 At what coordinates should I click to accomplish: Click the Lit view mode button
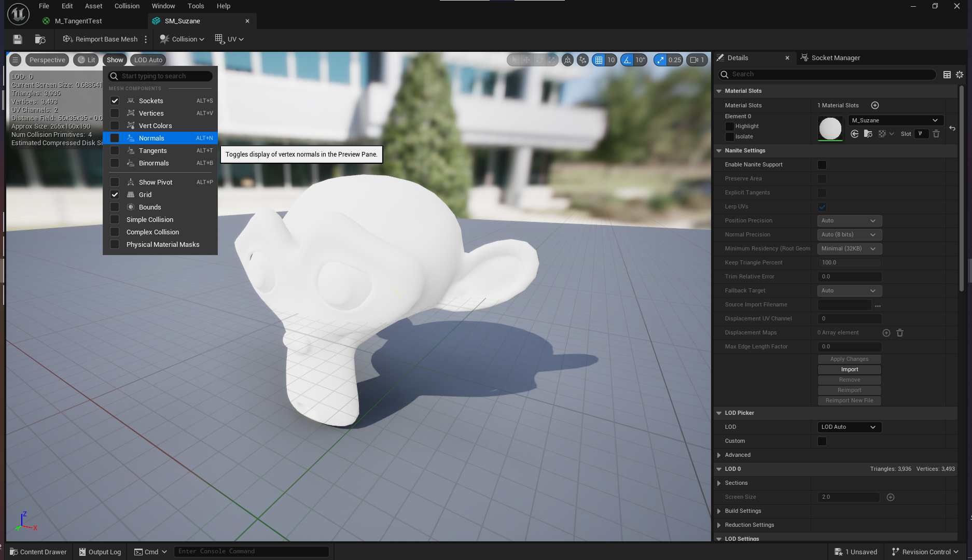coord(86,60)
